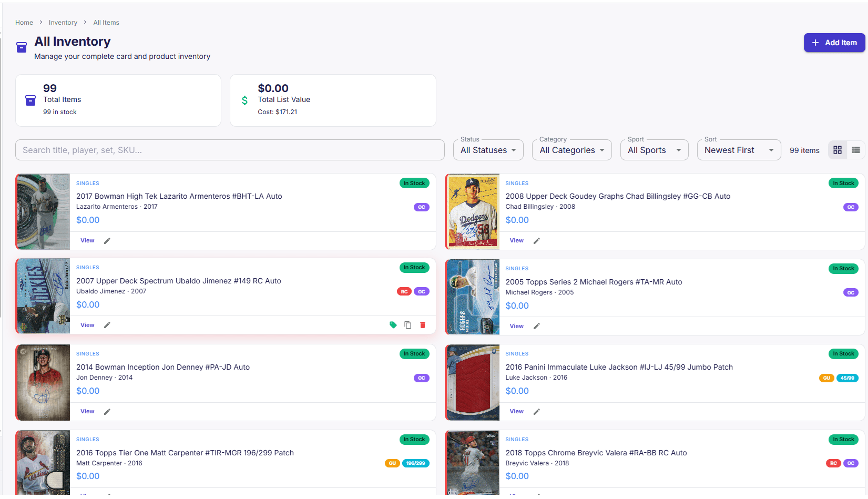Edit Michael Rogers card with pencil icon
868x499 pixels.
pos(537,326)
